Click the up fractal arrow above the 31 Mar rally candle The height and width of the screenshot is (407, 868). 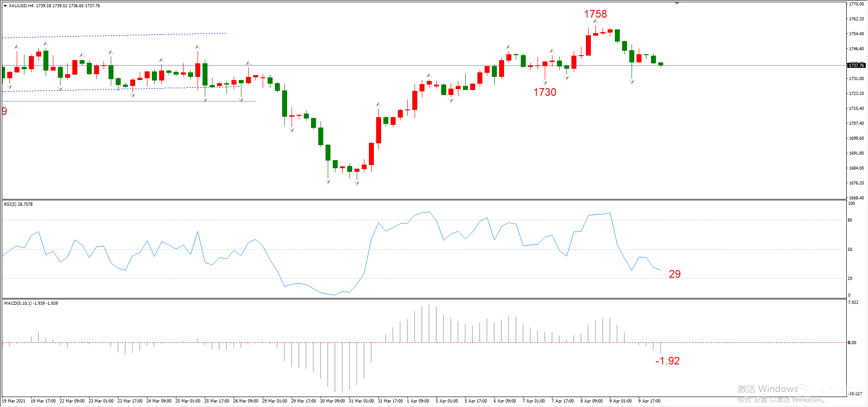(x=378, y=104)
